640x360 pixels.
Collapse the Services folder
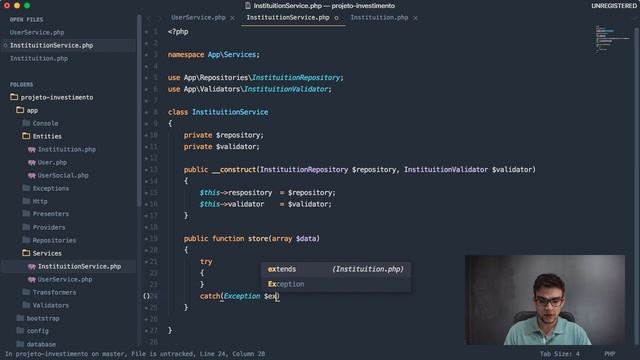coord(27,253)
